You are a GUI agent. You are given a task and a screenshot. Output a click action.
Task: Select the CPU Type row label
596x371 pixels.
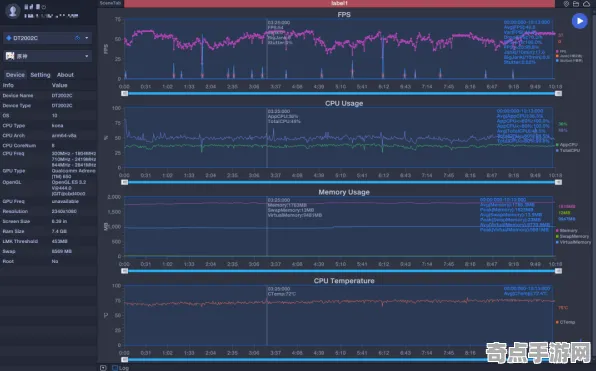(x=14, y=125)
